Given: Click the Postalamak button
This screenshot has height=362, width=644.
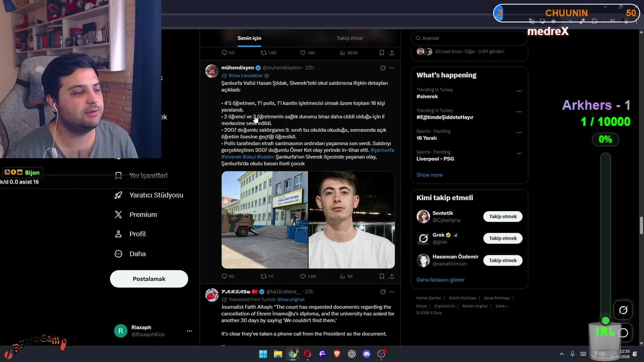Looking at the screenshot, I should (149, 279).
